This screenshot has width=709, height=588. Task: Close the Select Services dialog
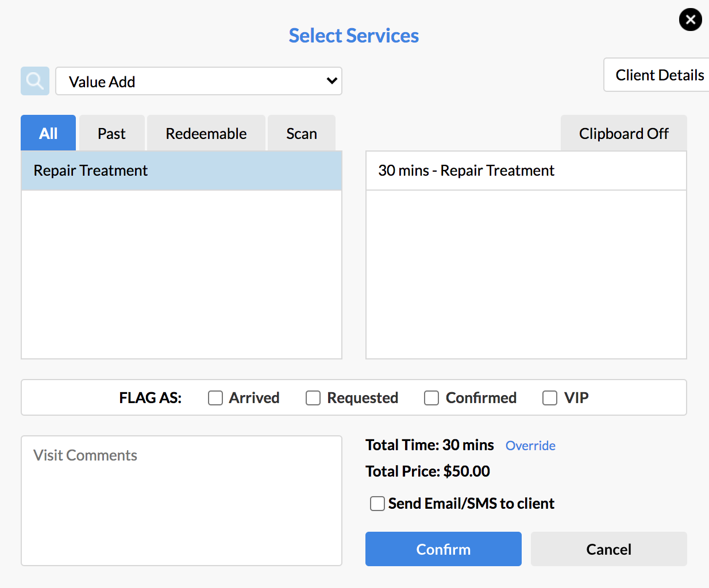[690, 20]
